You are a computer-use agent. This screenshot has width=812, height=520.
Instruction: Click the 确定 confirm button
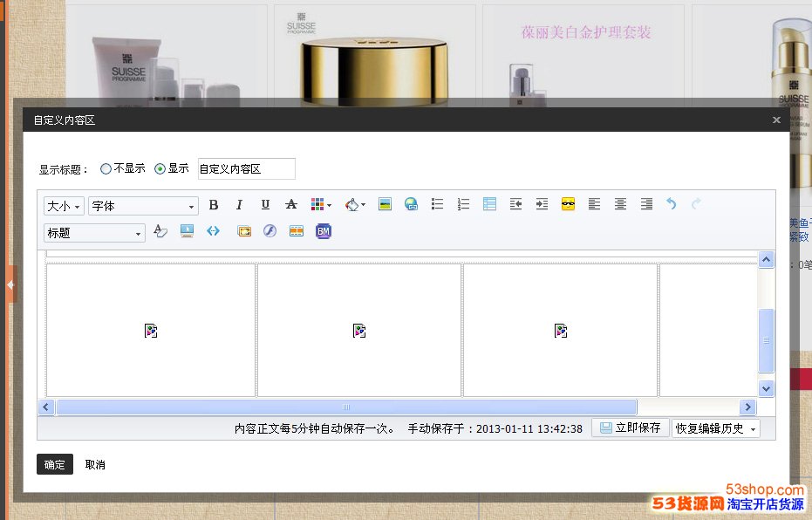[x=54, y=464]
